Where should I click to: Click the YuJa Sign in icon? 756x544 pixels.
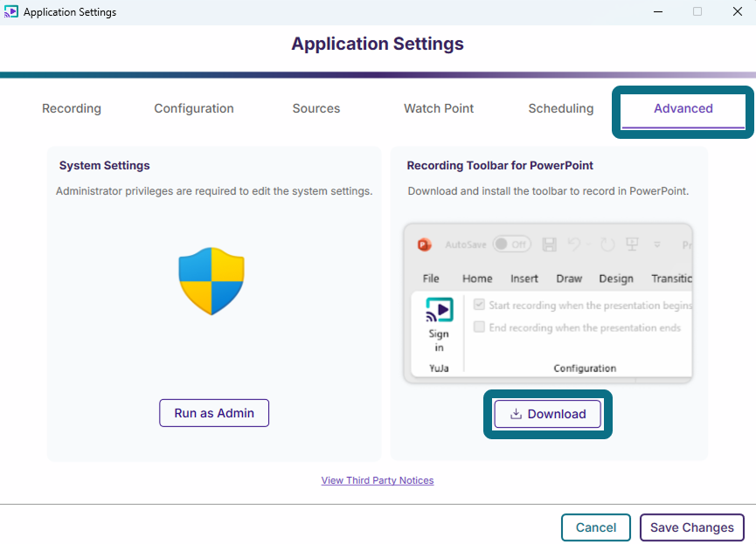pos(440,309)
